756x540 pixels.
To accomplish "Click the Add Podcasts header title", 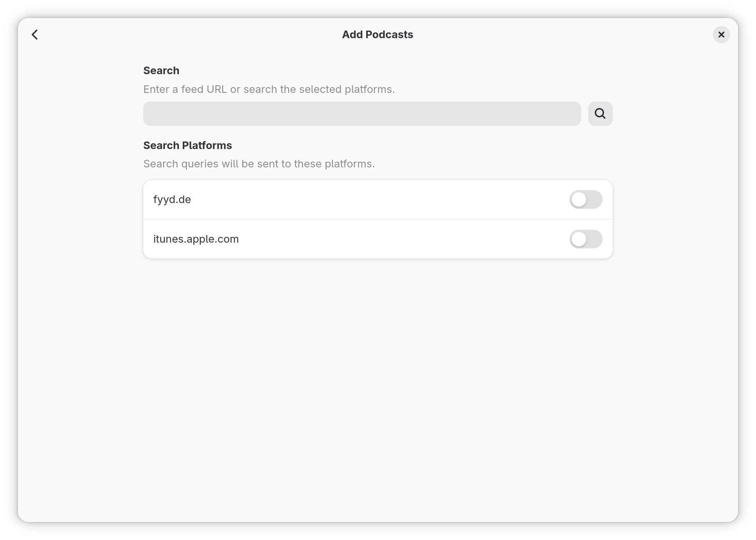I will (377, 35).
